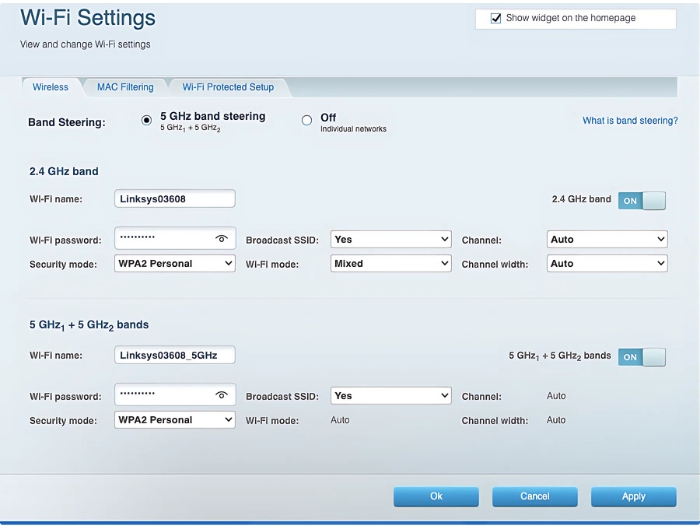Open 2.4 GHz Broadcast SSID dropdown

tap(391, 239)
